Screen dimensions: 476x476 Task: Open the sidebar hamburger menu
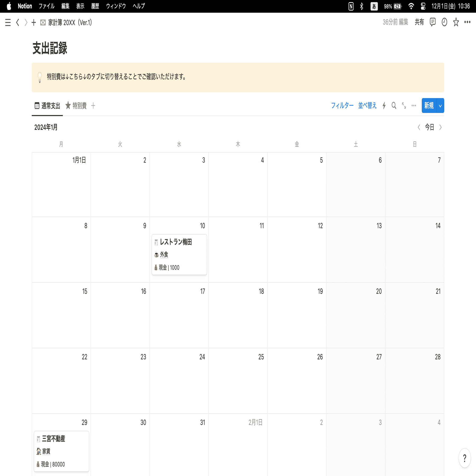[x=8, y=22]
